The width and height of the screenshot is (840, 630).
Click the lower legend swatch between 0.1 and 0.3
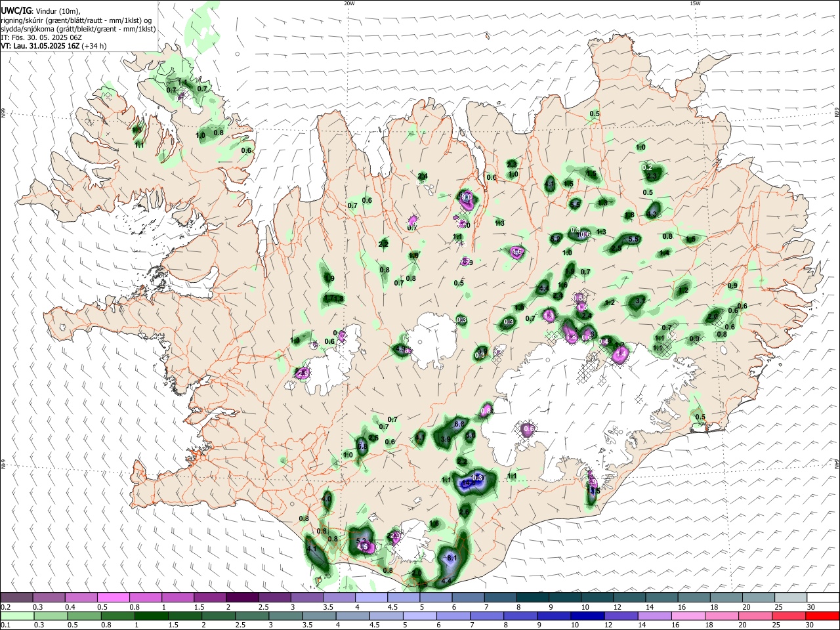(x=18, y=616)
